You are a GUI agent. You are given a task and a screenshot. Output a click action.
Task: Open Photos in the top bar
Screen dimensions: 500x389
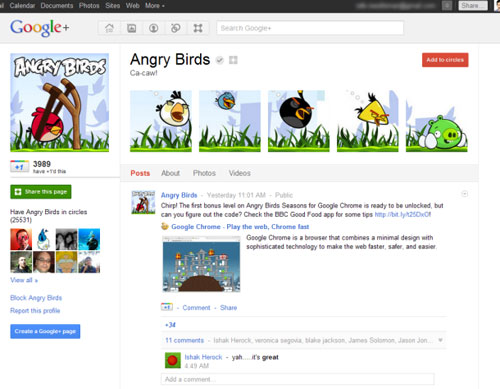89,6
